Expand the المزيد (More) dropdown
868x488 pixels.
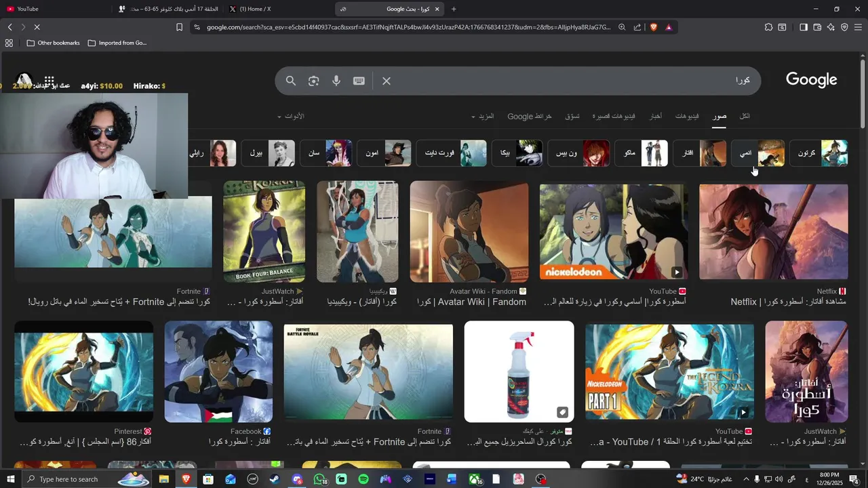click(483, 116)
